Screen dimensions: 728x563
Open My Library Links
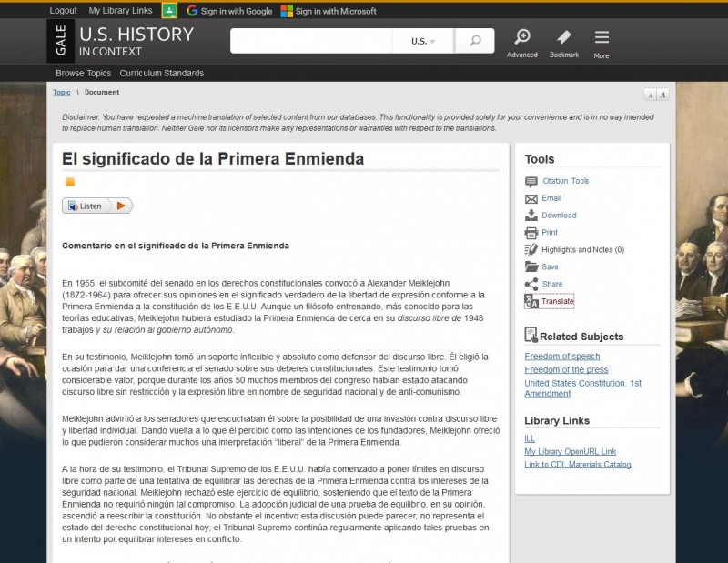(x=120, y=11)
